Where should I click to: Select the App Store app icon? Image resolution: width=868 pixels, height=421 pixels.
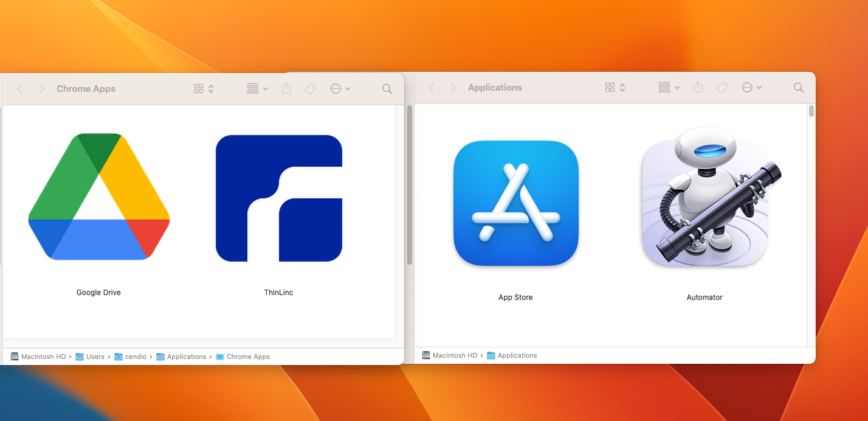[516, 203]
